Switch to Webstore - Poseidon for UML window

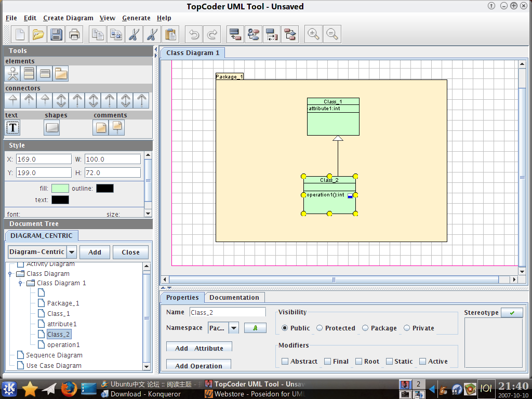click(255, 394)
